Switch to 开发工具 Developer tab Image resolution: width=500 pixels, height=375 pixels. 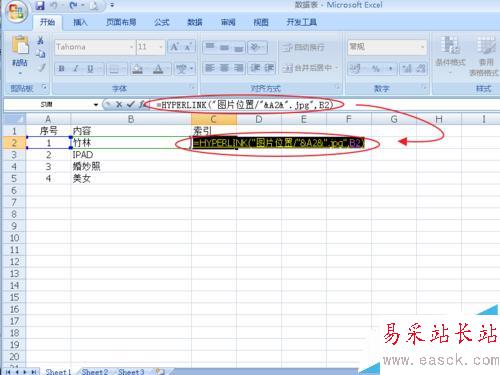[x=301, y=22]
